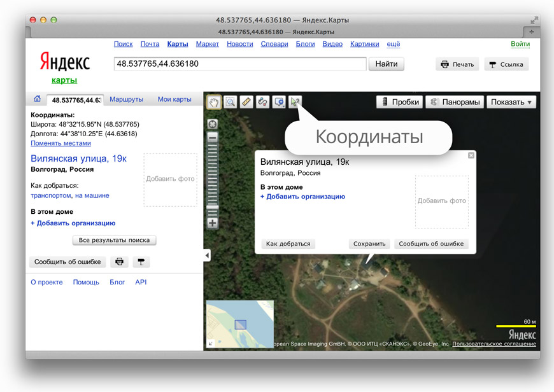The height and width of the screenshot is (392, 554).
Task: Select the pointer with question mark info tool
Action: click(x=295, y=102)
